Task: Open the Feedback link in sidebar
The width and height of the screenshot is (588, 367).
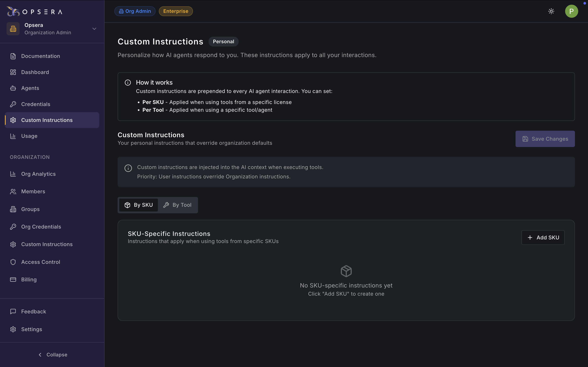Action: (33, 311)
